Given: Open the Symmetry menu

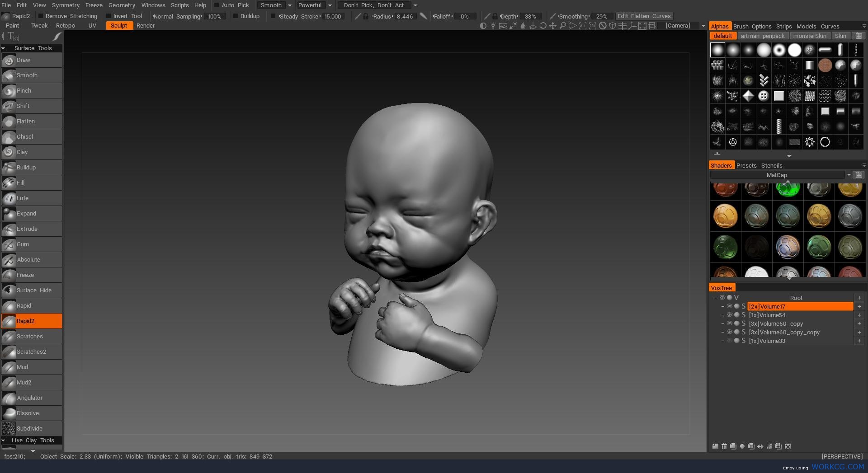Looking at the screenshot, I should click(66, 5).
